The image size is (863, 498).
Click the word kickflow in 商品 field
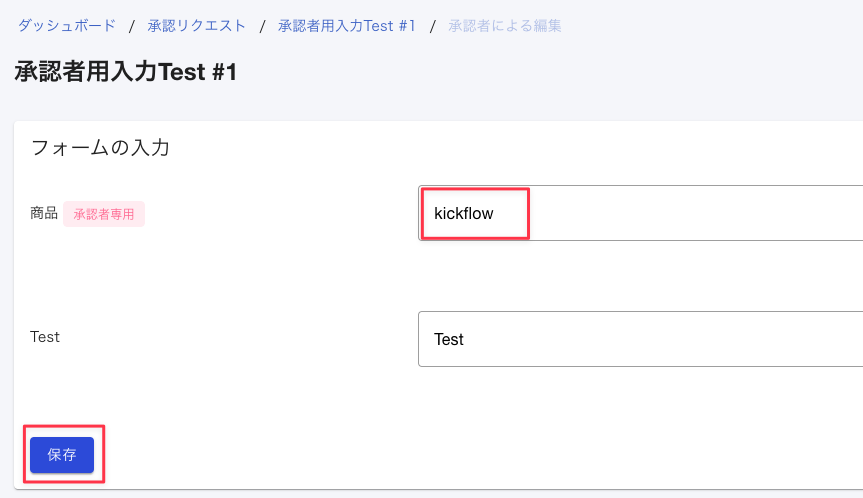[x=464, y=213]
